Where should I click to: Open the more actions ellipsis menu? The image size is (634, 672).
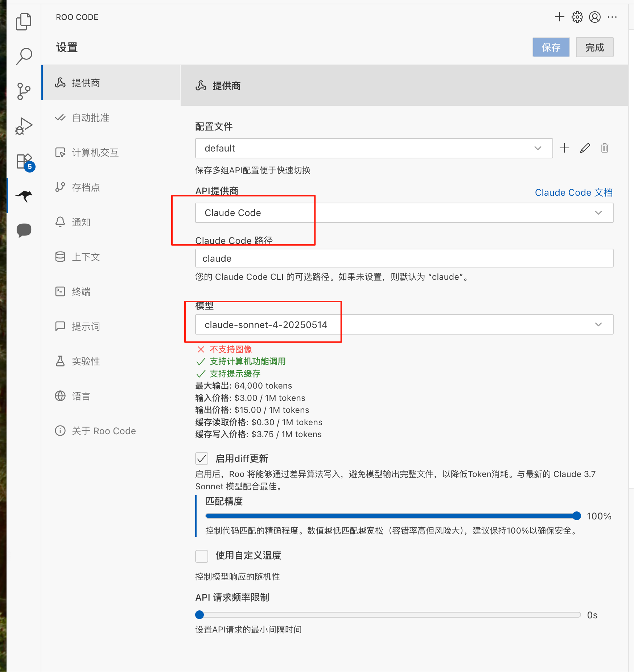click(612, 17)
